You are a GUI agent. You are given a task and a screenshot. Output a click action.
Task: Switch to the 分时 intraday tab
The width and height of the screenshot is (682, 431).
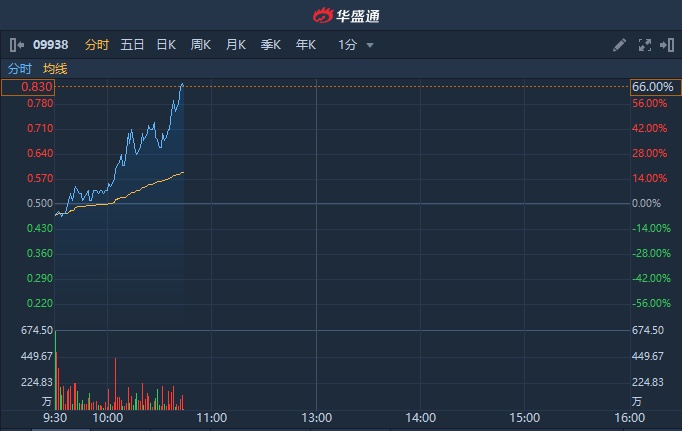(96, 45)
